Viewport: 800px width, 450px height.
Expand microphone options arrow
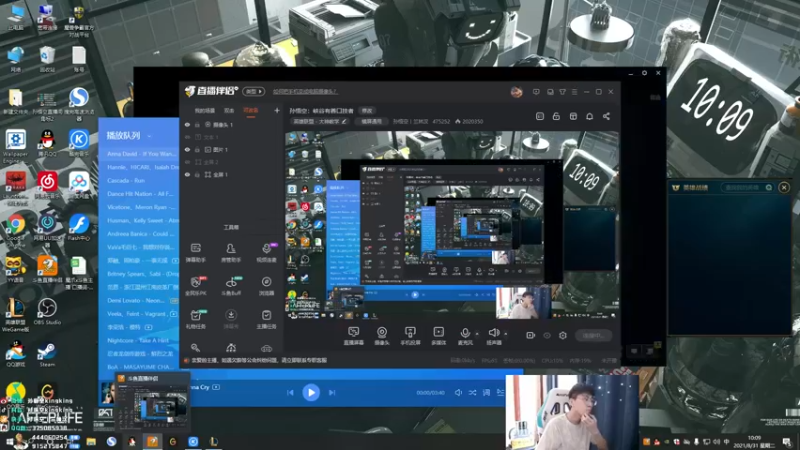tap(477, 334)
